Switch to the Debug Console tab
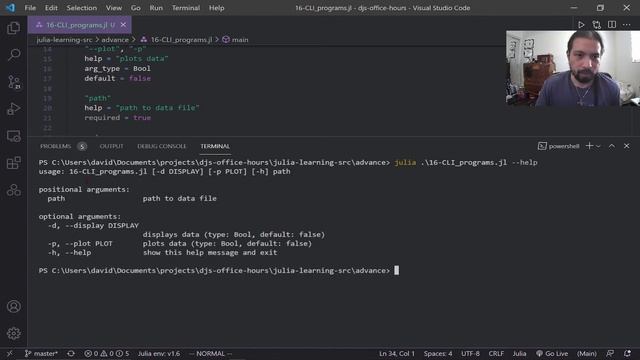 162,146
